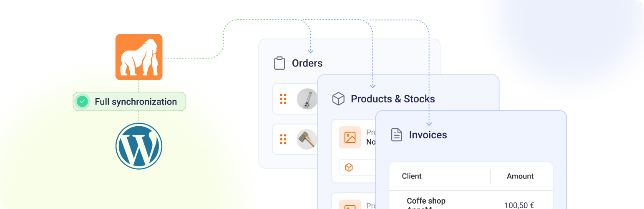Select the Full synchronization badge
The width and height of the screenshot is (644, 209).
coord(129,102)
